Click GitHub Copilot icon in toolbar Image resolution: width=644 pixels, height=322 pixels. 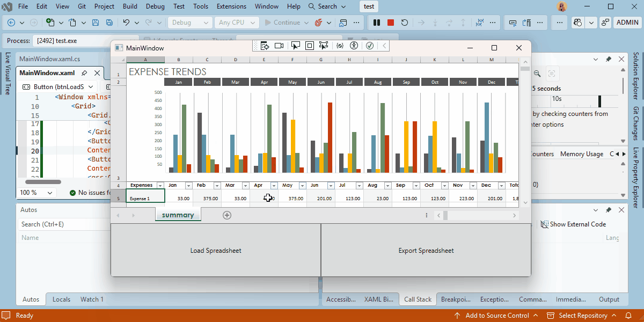click(x=578, y=23)
